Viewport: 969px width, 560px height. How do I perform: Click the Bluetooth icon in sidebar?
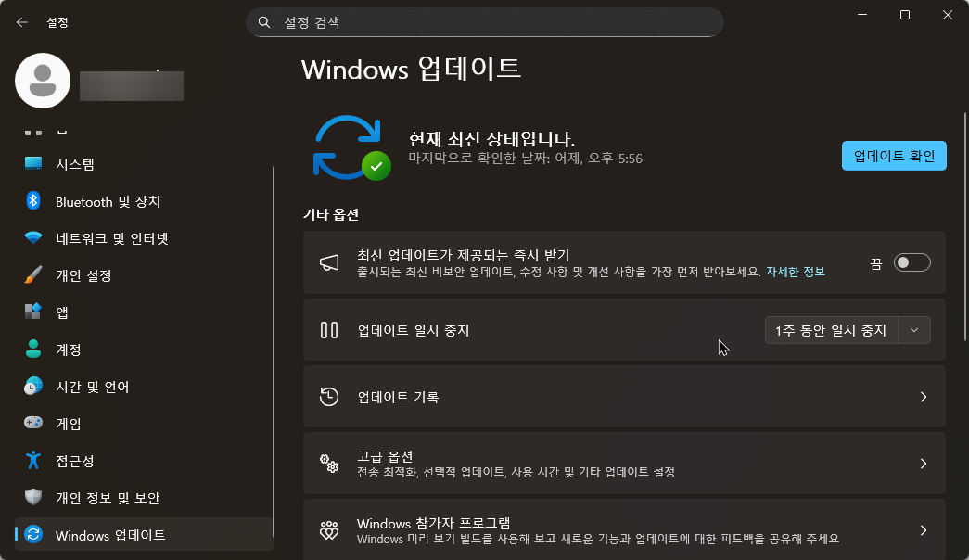[33, 200]
